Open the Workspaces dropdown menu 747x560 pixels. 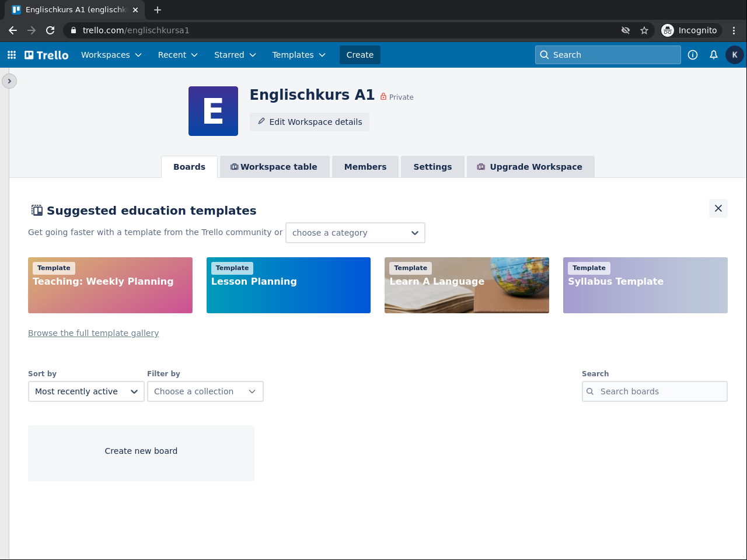pos(111,55)
